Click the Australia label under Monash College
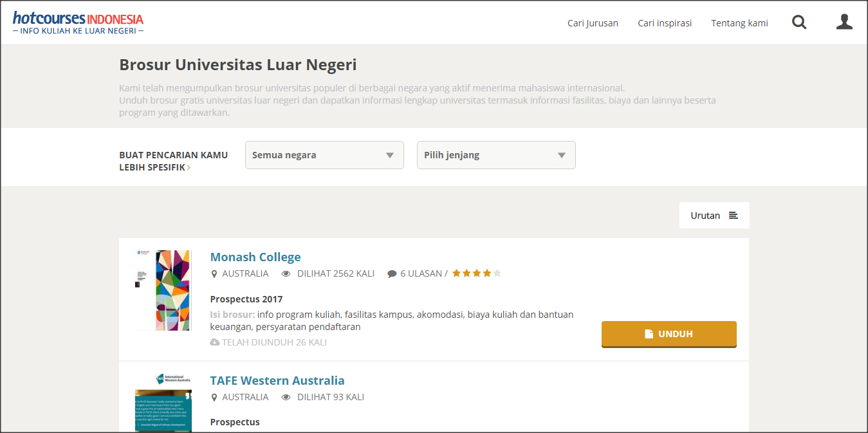Screen dimensions: 868x433 245,273
